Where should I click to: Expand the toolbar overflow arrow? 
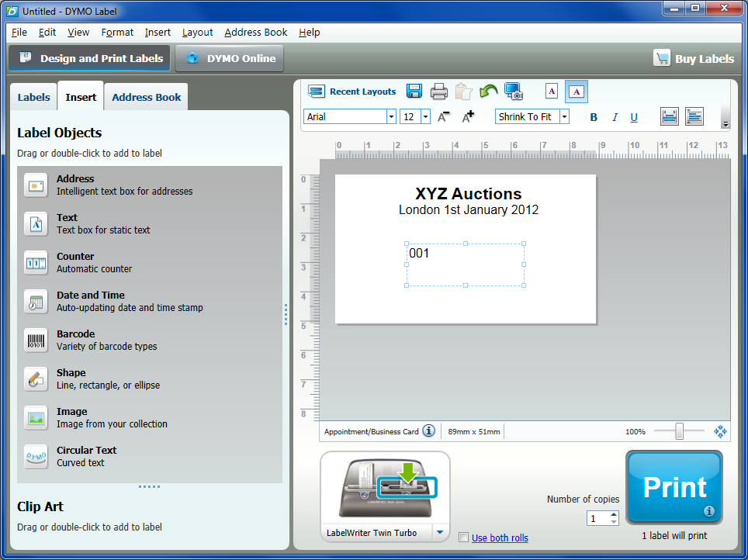point(725,124)
